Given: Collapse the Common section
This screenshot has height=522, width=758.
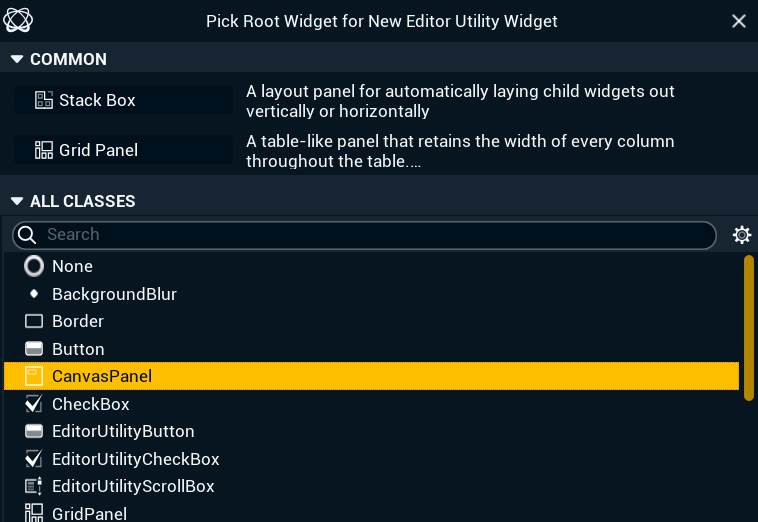Looking at the screenshot, I should (16, 59).
